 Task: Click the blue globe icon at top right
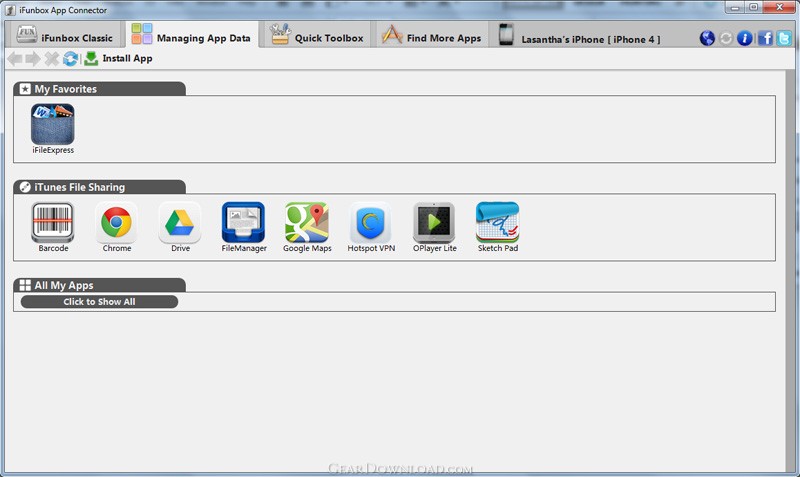coord(707,38)
